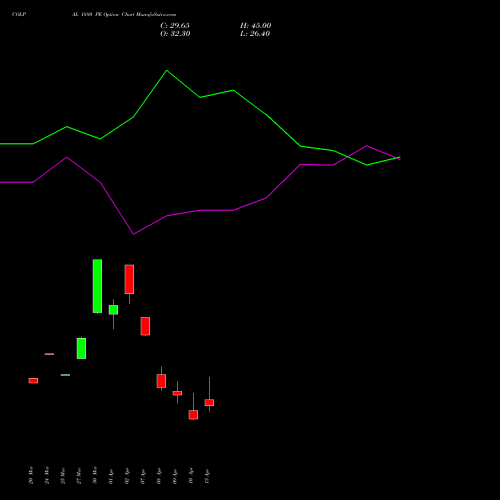Click the high price value H: 45.00

256,26
